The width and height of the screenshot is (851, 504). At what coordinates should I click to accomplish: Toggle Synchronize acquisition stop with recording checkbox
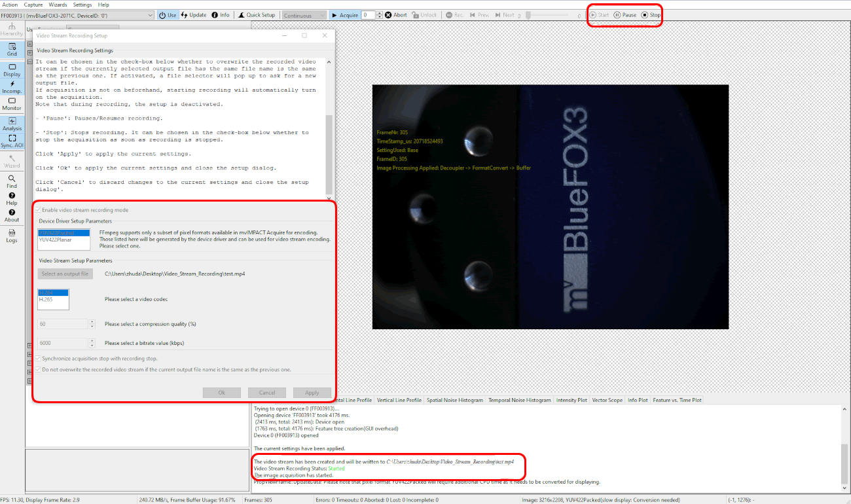[39, 359]
